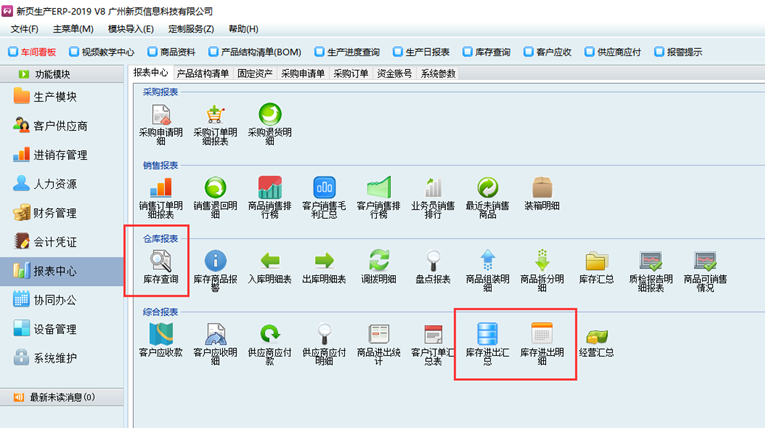Open the 库存进出明细 report icon
Image resolution: width=765 pixels, height=428 pixels.
pyautogui.click(x=541, y=335)
